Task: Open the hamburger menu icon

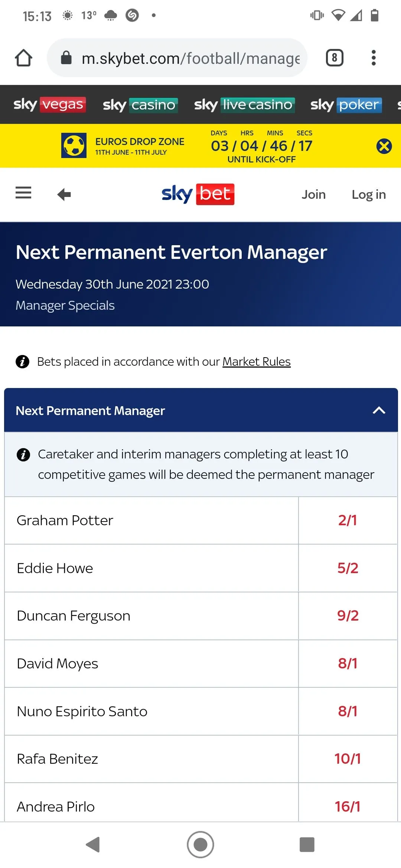Action: click(x=23, y=193)
